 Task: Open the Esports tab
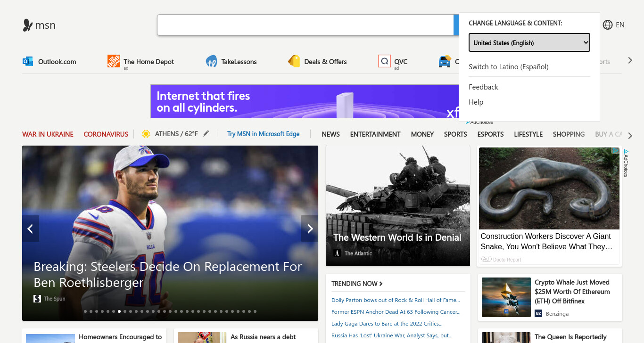point(490,134)
